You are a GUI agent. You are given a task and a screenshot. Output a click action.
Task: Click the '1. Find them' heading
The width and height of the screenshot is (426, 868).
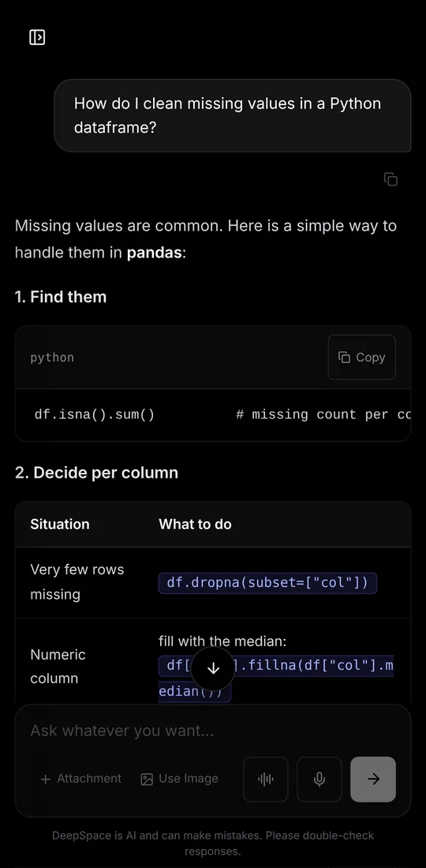point(60,297)
